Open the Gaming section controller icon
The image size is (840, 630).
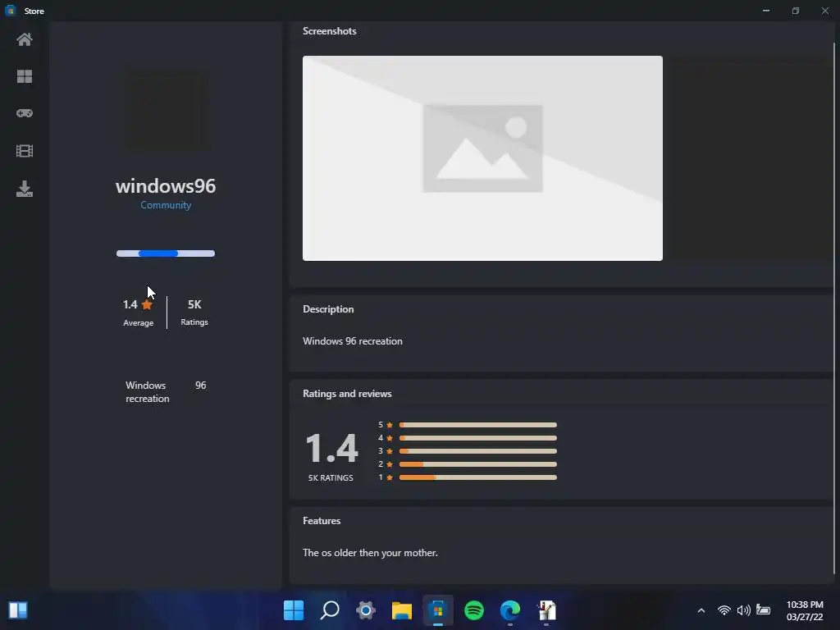pyautogui.click(x=24, y=113)
